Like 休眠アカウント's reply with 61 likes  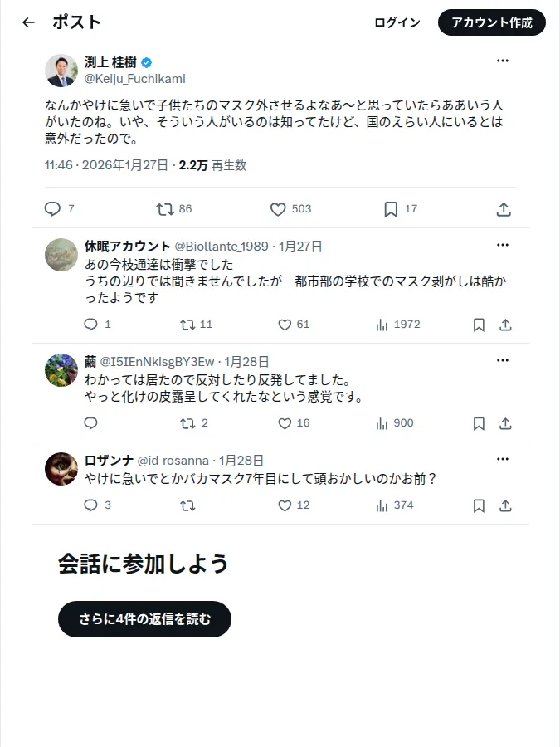tap(285, 325)
